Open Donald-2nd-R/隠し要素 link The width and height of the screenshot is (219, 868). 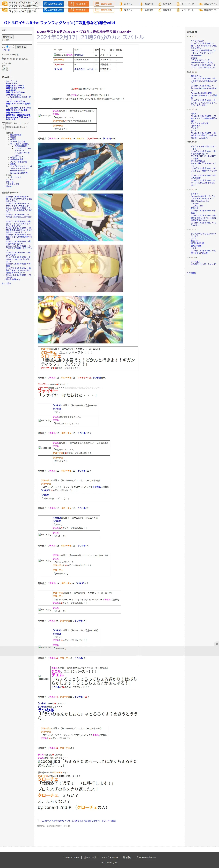pyautogui.click(x=201, y=93)
